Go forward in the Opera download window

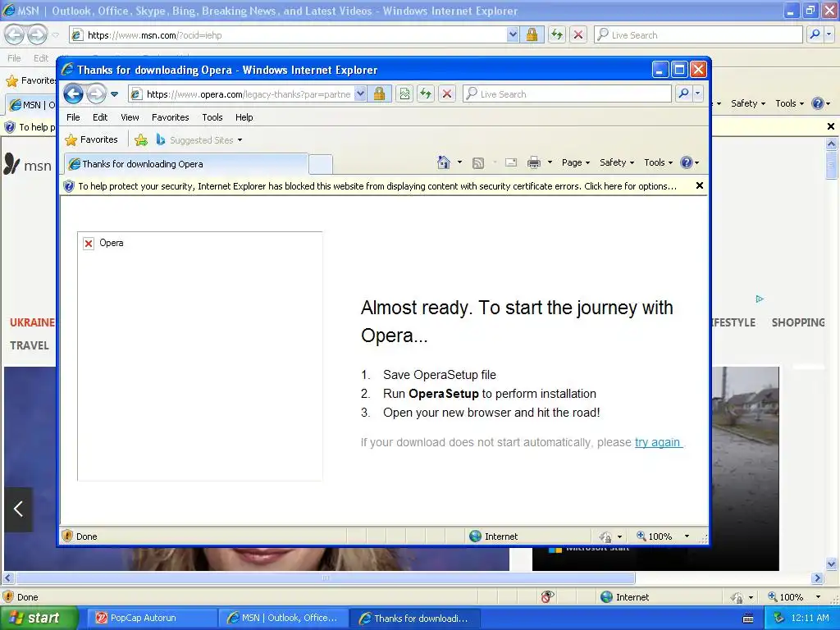(x=97, y=94)
